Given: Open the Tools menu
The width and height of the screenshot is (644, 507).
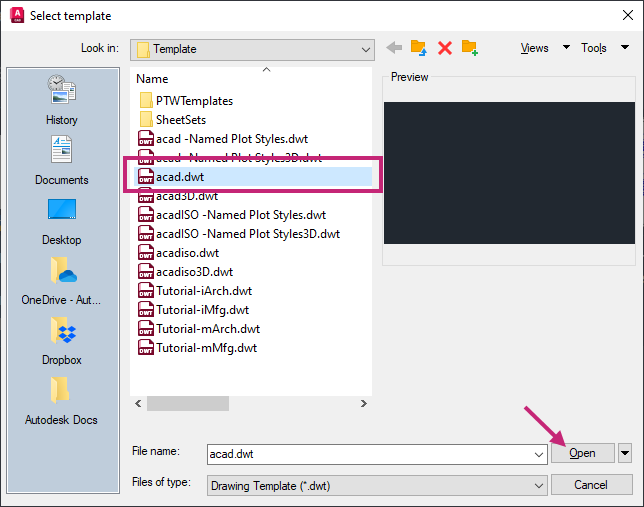Looking at the screenshot, I should pos(593,48).
